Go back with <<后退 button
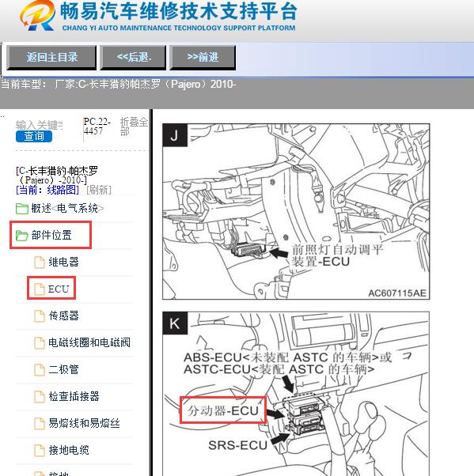 (x=134, y=58)
